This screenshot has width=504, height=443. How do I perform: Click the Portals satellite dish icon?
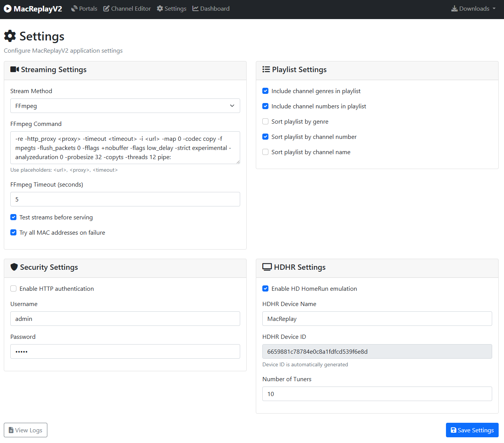point(74,8)
